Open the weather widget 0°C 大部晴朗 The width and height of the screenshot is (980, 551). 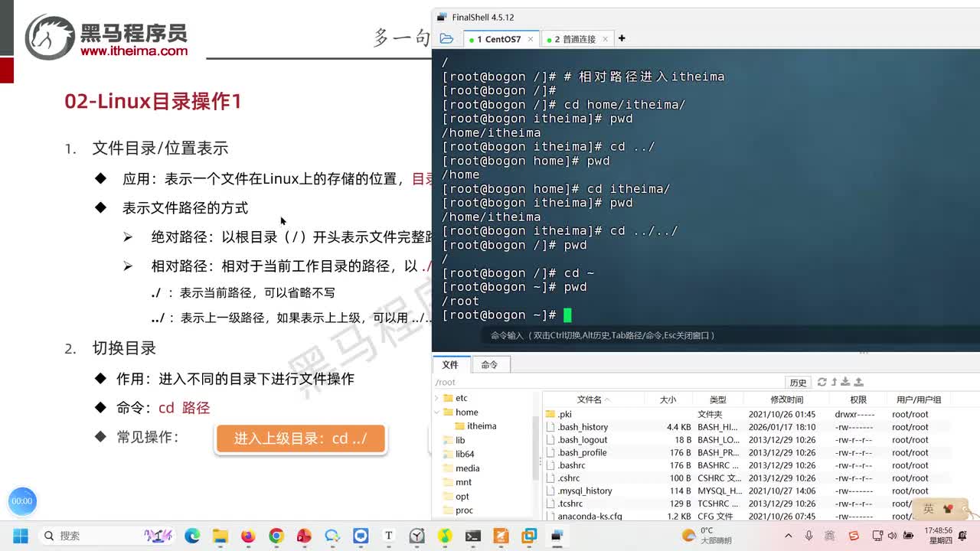[707, 535]
